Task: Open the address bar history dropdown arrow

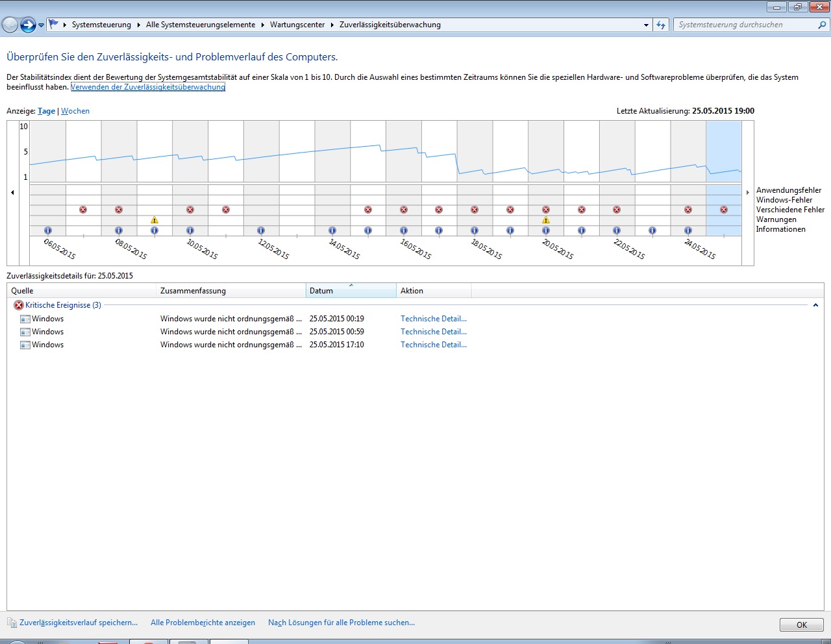Action: point(646,25)
